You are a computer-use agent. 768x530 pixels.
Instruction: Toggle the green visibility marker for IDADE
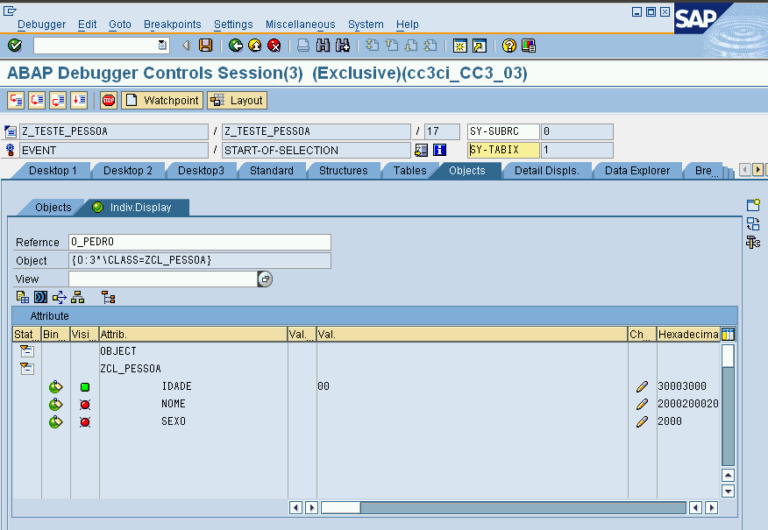tap(84, 387)
